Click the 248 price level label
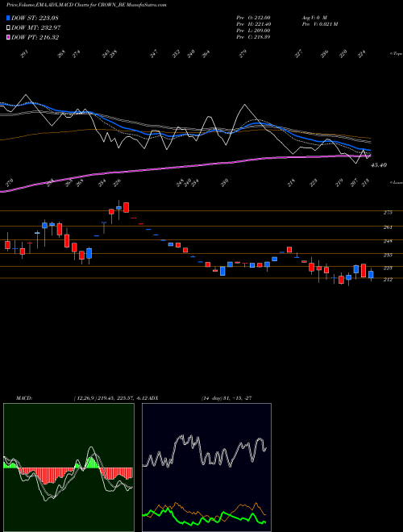This screenshot has width=403, height=532. (388, 241)
